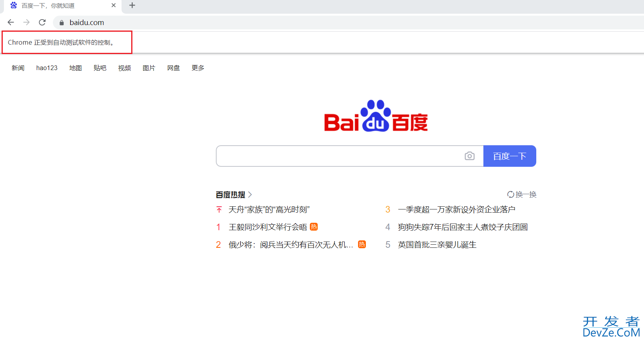
Task: Close the Baidu tab with its X
Action: pyautogui.click(x=114, y=5)
